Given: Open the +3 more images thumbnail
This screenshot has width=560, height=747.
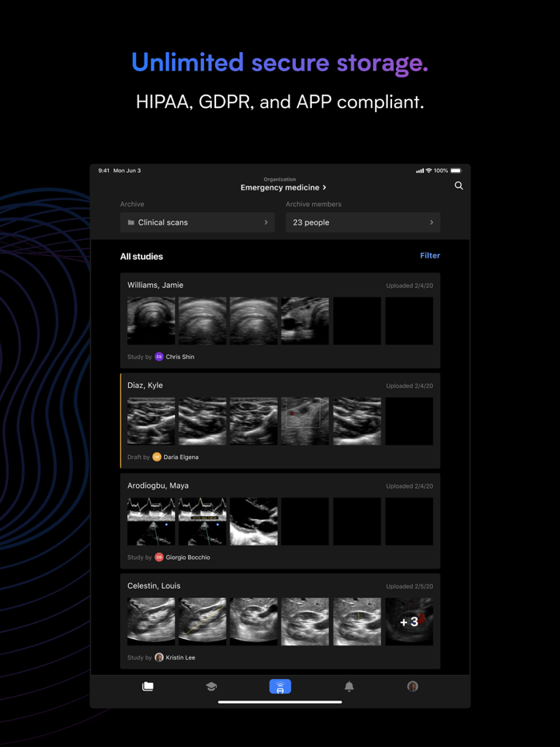Looking at the screenshot, I should (410, 621).
